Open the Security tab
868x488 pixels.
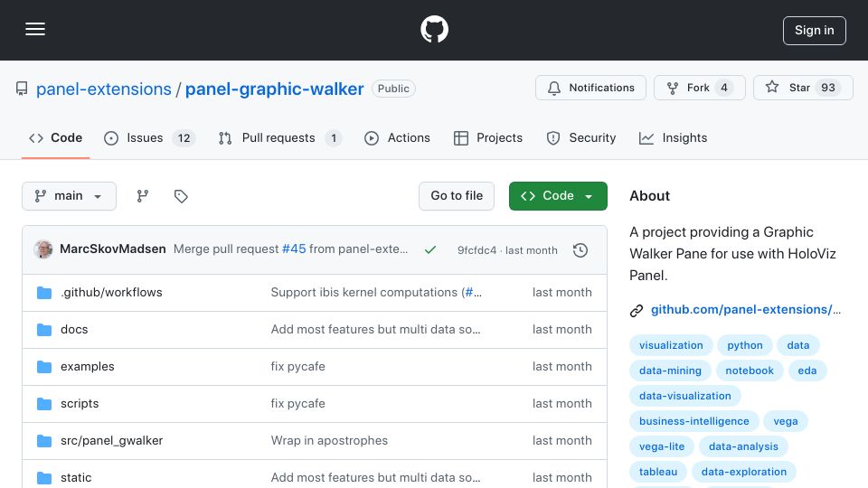(580, 137)
